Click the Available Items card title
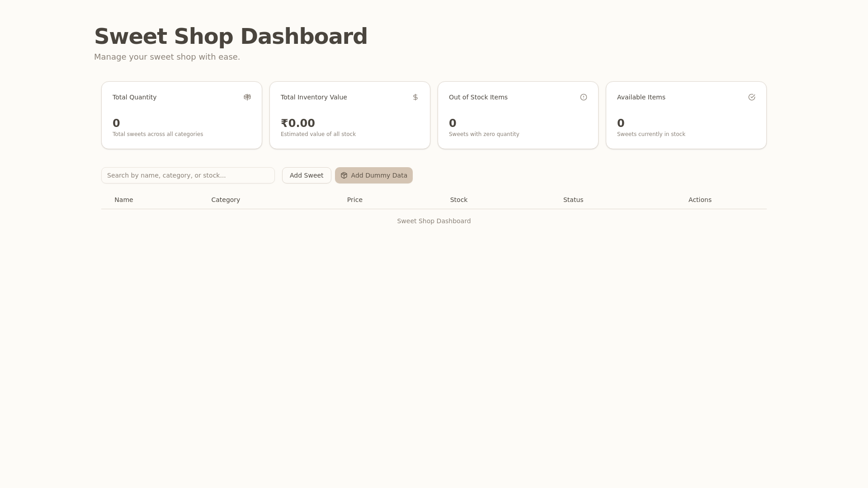Screen dimensions: 868x488 pyautogui.click(x=641, y=97)
